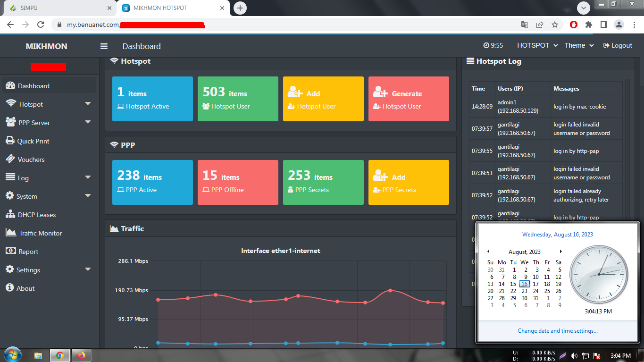Image resolution: width=644 pixels, height=362 pixels.
Task: Reload the page
Action: click(x=41, y=25)
